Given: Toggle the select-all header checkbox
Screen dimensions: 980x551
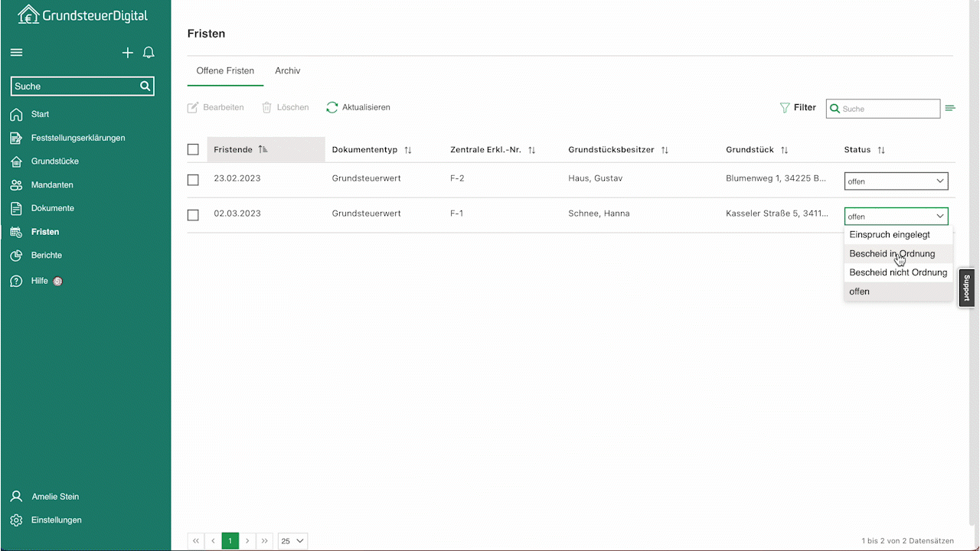Looking at the screenshot, I should (193, 150).
